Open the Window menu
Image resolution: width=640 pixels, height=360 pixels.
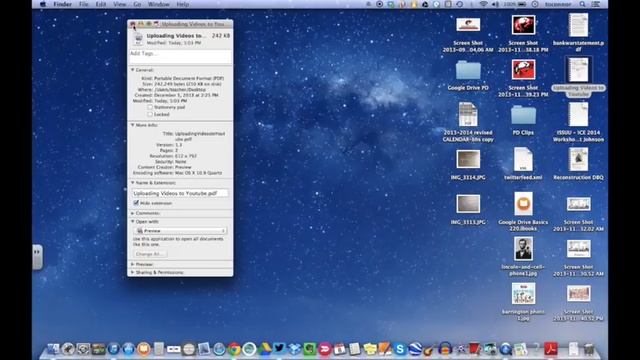(158, 4)
